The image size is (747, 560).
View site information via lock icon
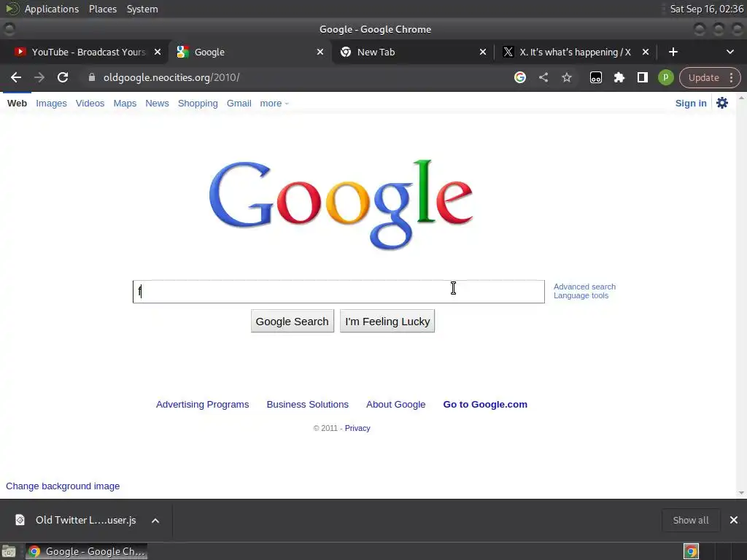(92, 77)
